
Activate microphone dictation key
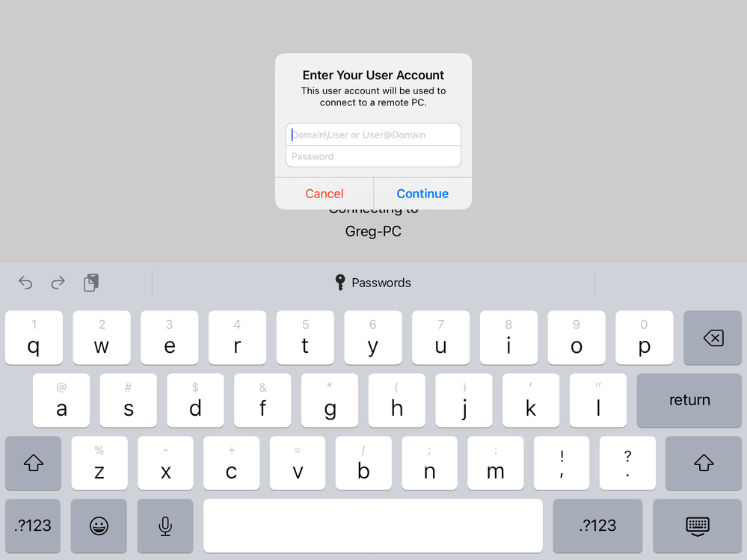click(x=165, y=526)
